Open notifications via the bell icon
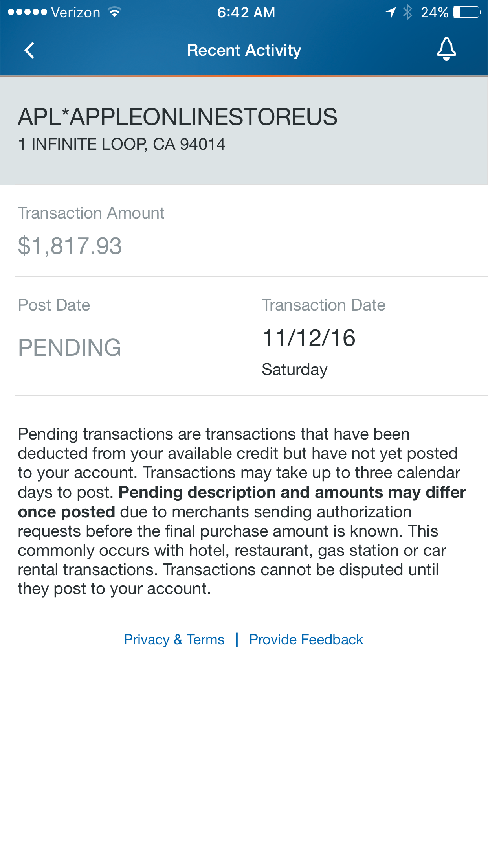This screenshot has height=868, width=488. [x=446, y=49]
